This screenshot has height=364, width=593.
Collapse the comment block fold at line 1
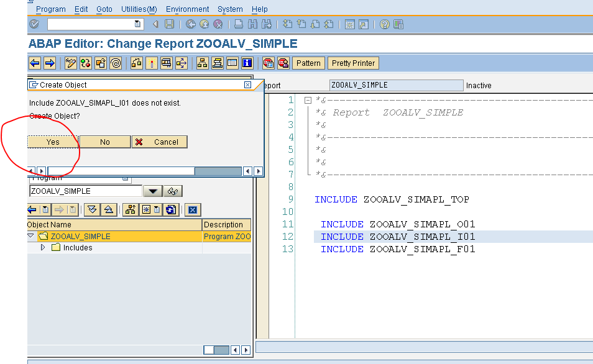[x=308, y=100]
